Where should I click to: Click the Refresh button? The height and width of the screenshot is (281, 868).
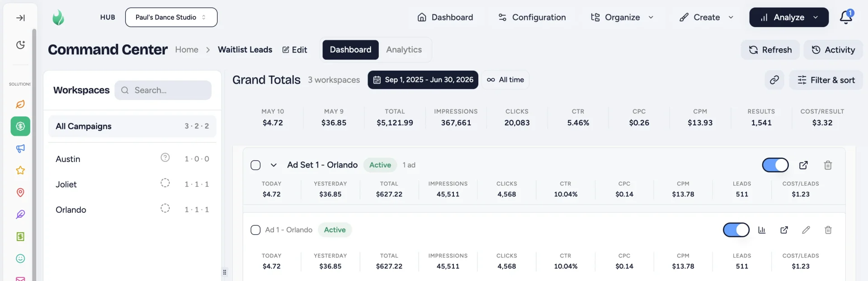click(x=770, y=50)
